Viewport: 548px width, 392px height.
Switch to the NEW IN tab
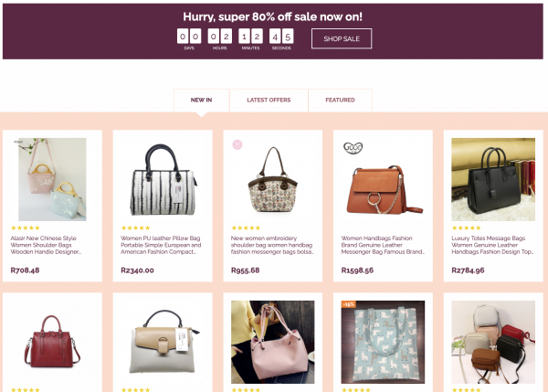tap(201, 101)
